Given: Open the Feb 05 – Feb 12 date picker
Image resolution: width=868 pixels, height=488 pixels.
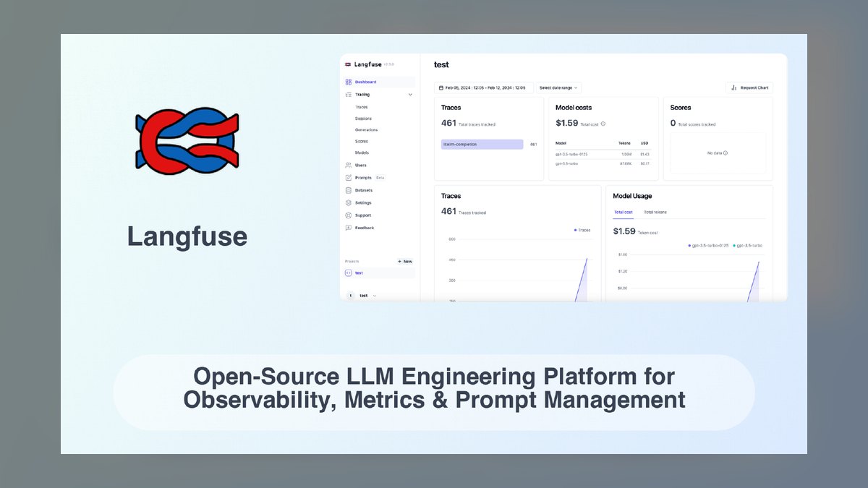Looking at the screenshot, I should point(484,87).
